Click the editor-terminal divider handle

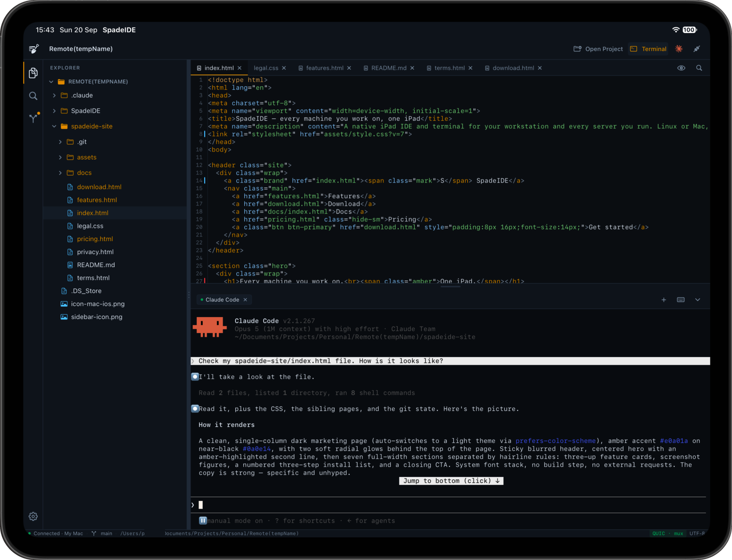(450, 286)
